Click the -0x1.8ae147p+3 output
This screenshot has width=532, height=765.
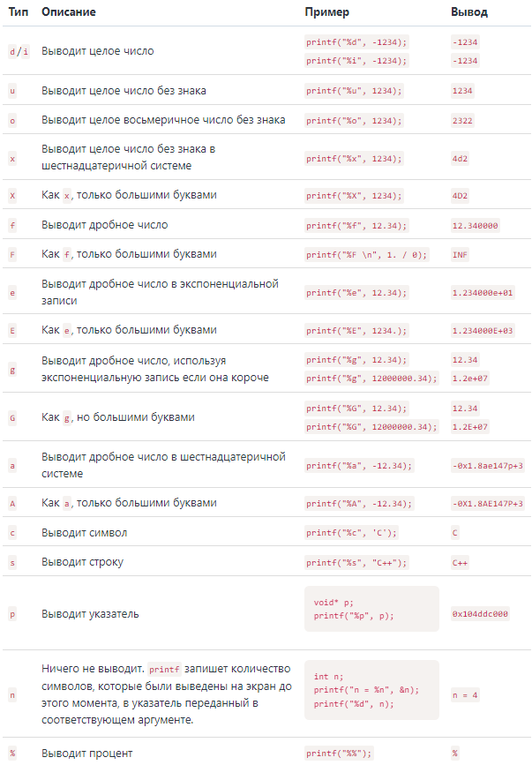487,466
